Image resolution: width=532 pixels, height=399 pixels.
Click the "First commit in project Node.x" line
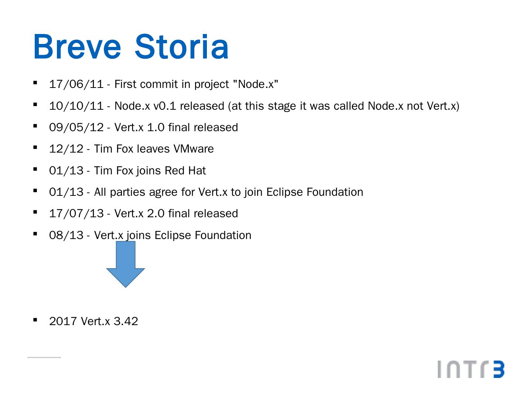click(x=164, y=84)
